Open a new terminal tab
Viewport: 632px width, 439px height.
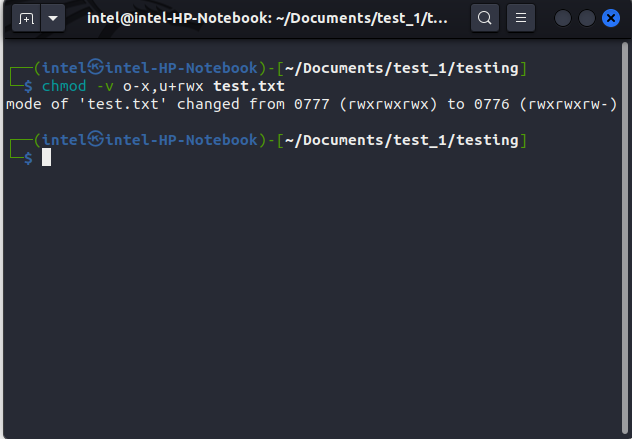(x=25, y=18)
